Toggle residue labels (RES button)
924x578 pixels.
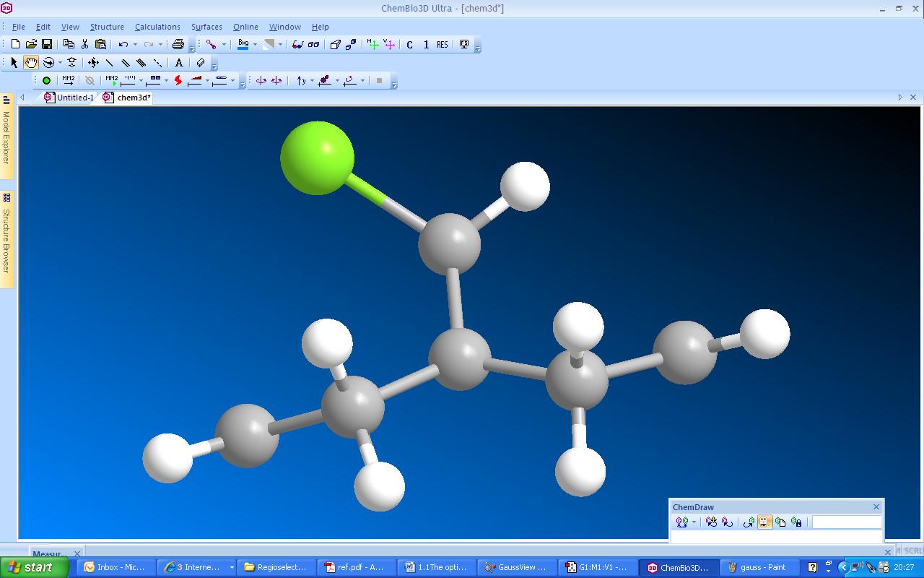pyautogui.click(x=443, y=44)
